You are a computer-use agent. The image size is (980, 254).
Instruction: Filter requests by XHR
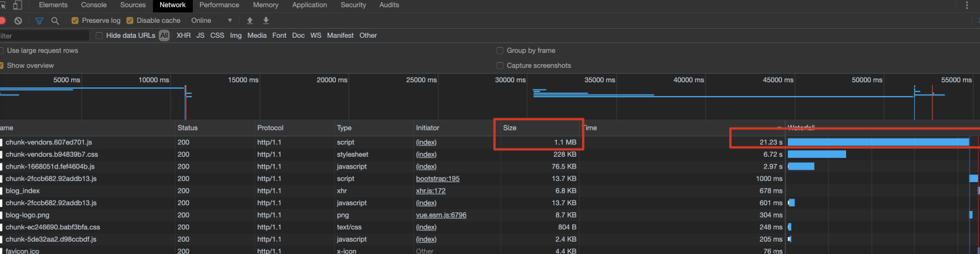point(184,36)
